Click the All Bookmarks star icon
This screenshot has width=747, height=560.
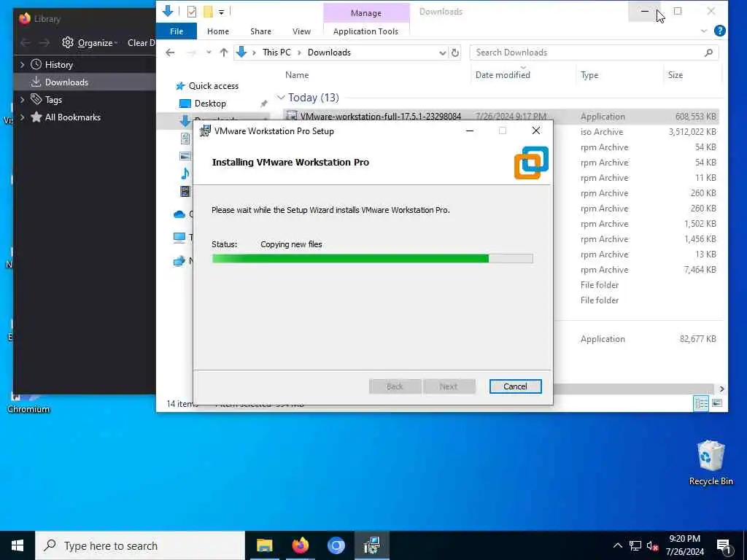pos(36,117)
